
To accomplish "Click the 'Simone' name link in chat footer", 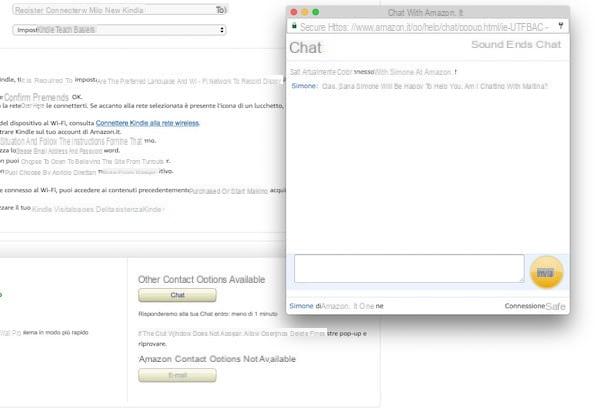I will point(301,306).
